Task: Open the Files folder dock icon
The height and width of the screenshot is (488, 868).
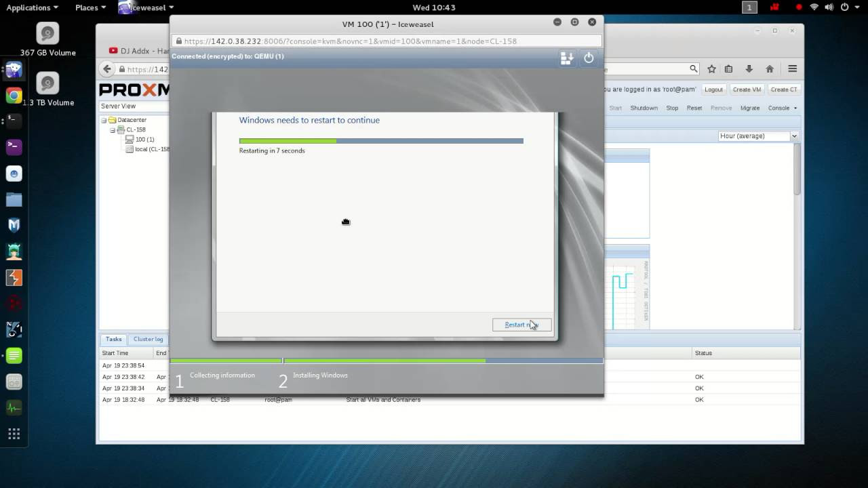Action: click(14, 199)
